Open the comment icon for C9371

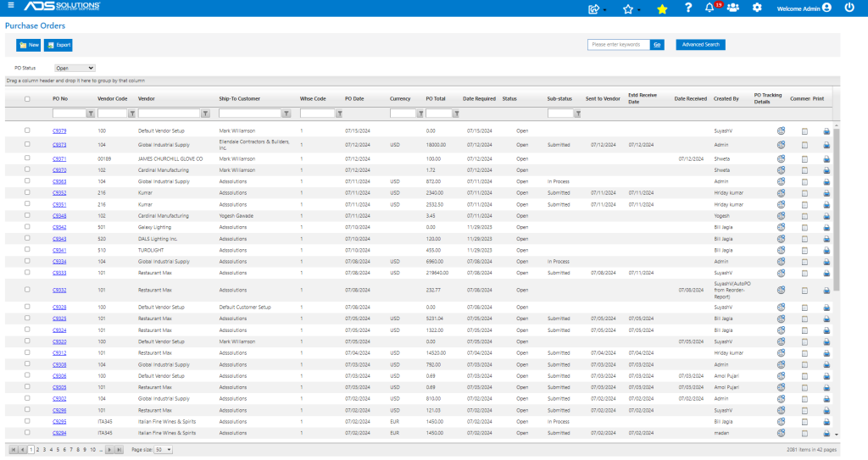pyautogui.click(x=804, y=159)
